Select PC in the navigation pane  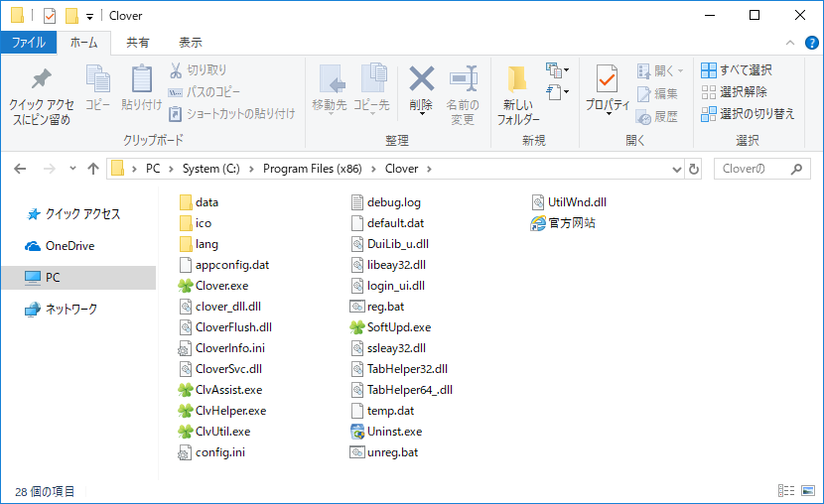click(x=53, y=278)
